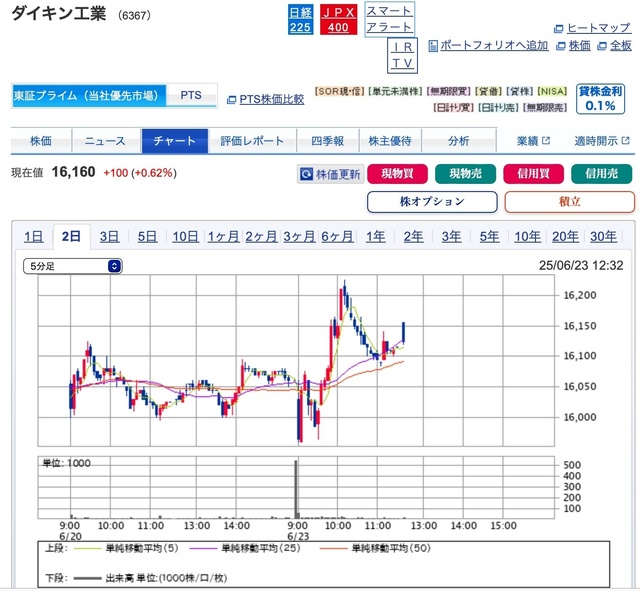Open the 全板 link
This screenshot has height=591, width=640.
[620, 46]
